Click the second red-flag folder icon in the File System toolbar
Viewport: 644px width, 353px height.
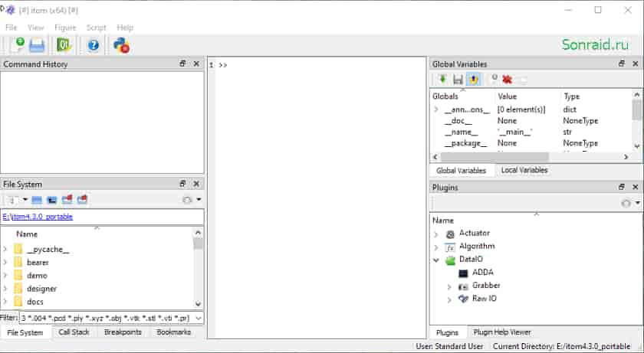(x=82, y=199)
